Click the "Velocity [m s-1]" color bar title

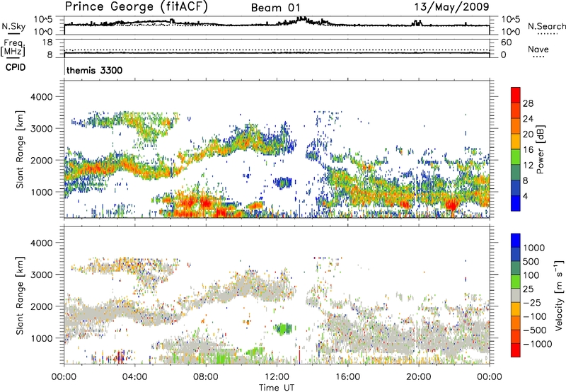[x=559, y=295]
